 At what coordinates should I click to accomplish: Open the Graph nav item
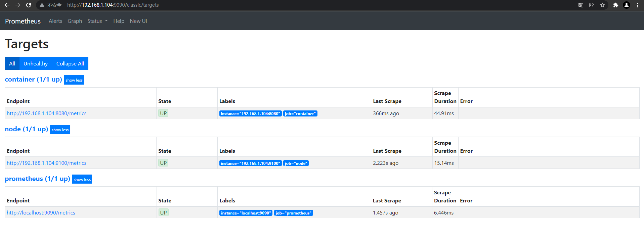[x=75, y=21]
